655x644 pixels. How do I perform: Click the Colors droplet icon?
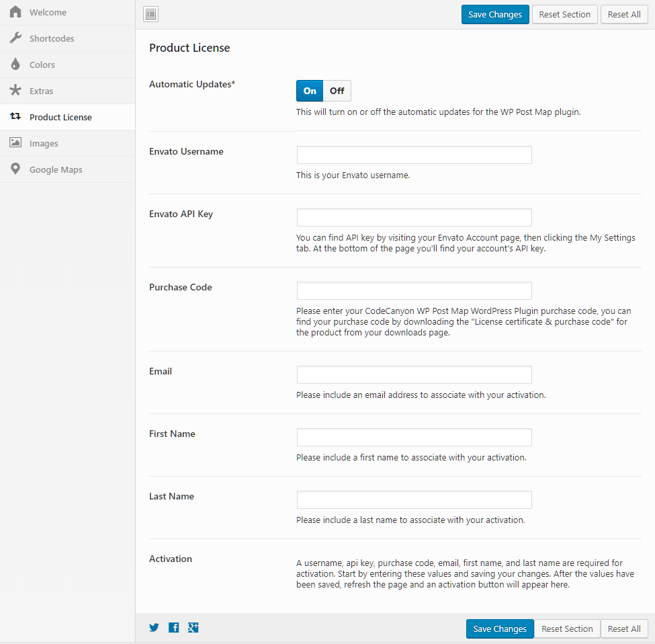coord(15,64)
